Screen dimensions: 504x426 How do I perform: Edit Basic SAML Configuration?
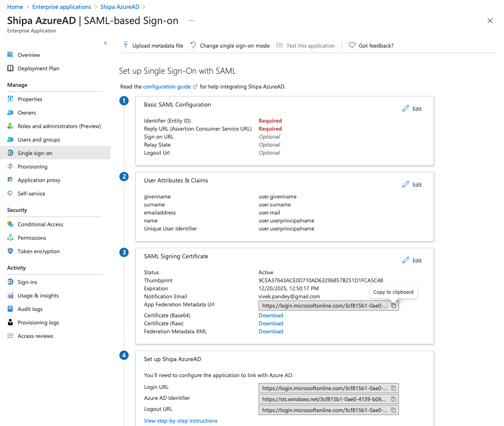point(412,109)
